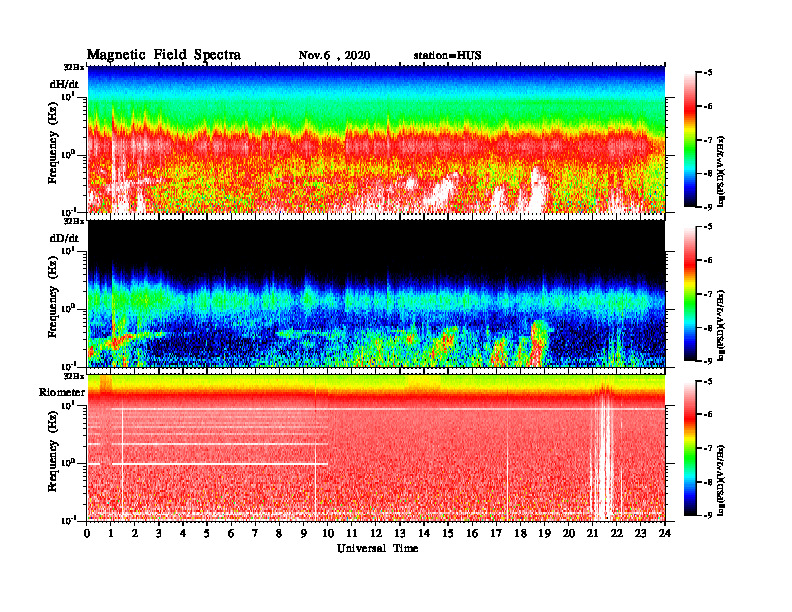Click the "32Hz" label atop the dH/dt panel
Screen dimensions: 792x612
pyautogui.click(x=74, y=67)
